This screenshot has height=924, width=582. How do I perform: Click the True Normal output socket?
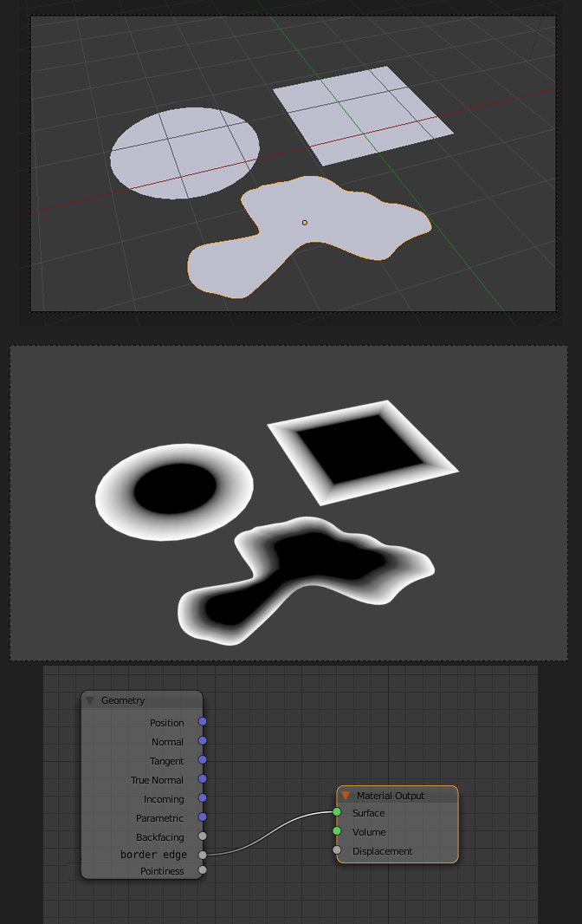pyautogui.click(x=202, y=779)
